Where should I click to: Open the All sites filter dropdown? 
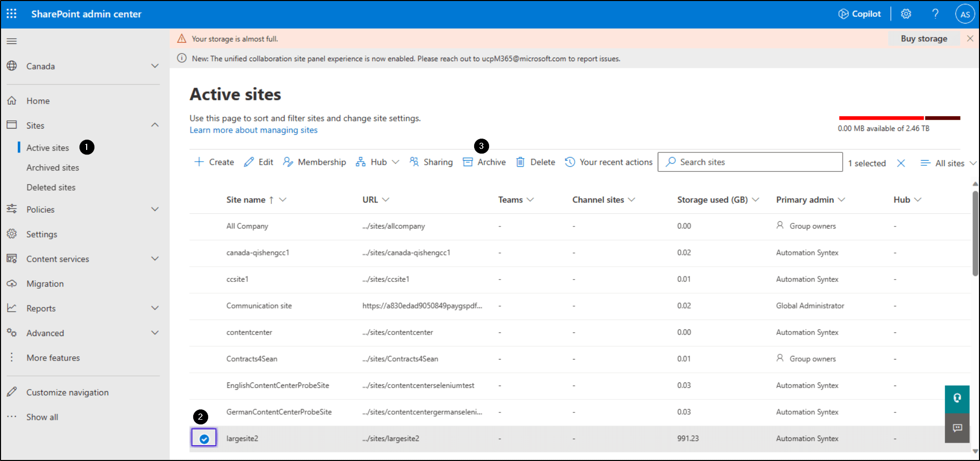pyautogui.click(x=947, y=163)
